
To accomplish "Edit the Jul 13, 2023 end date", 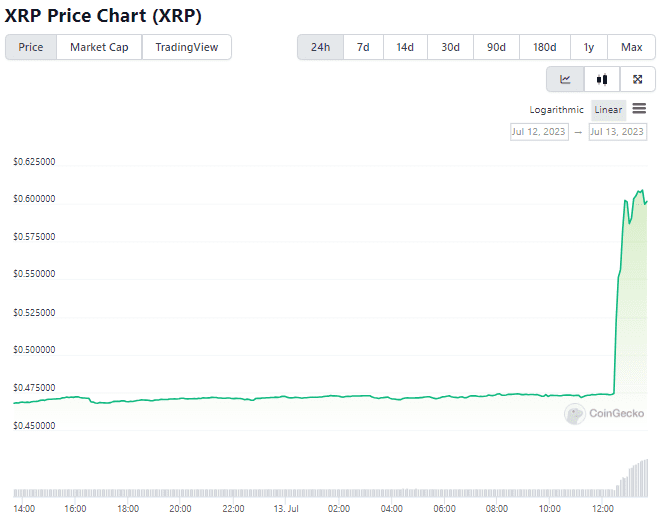I will click(617, 132).
